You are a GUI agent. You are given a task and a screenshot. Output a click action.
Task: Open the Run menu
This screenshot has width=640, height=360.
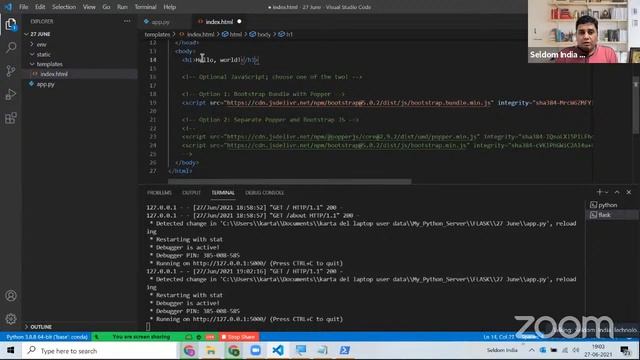[x=122, y=7]
